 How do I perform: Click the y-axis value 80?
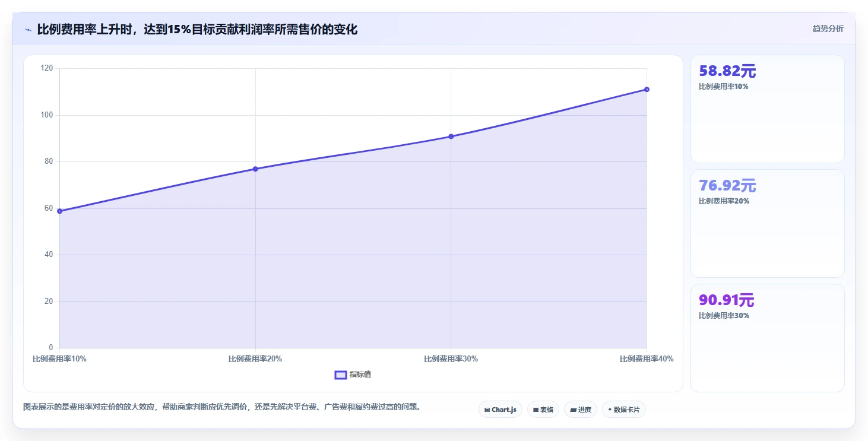point(49,161)
